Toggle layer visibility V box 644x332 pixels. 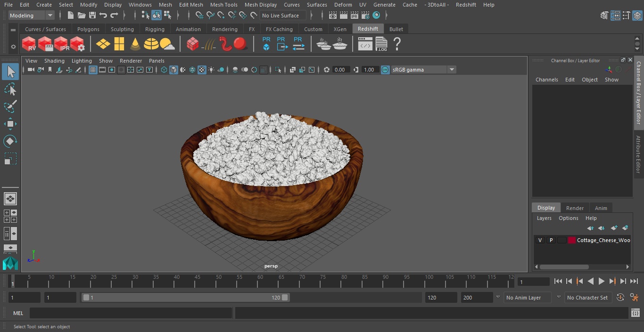(x=540, y=240)
